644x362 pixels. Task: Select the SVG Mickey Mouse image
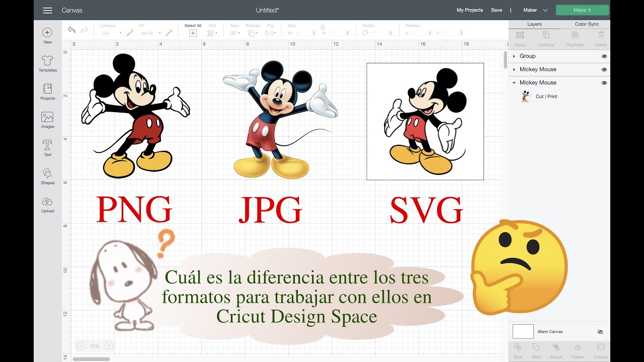tap(425, 122)
